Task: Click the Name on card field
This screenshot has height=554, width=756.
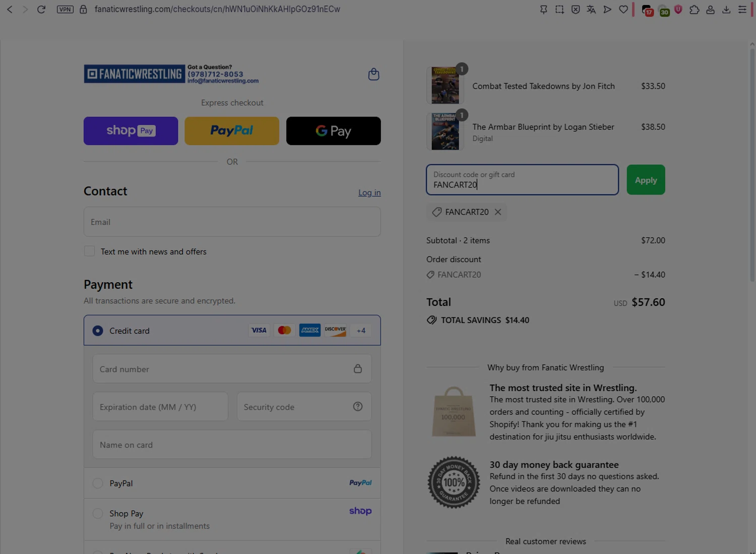Action: [232, 445]
